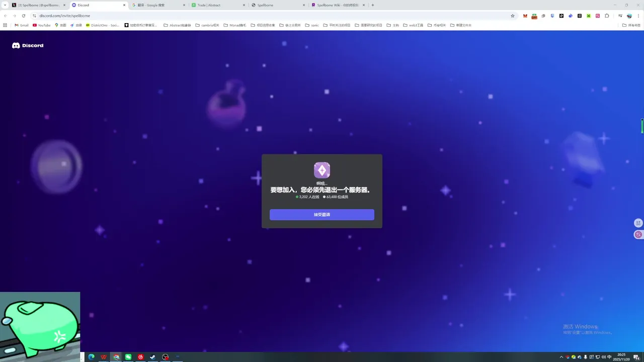The image size is (644, 362).
Task: Open the cambria相关 bookmark folder
Action: (x=207, y=25)
